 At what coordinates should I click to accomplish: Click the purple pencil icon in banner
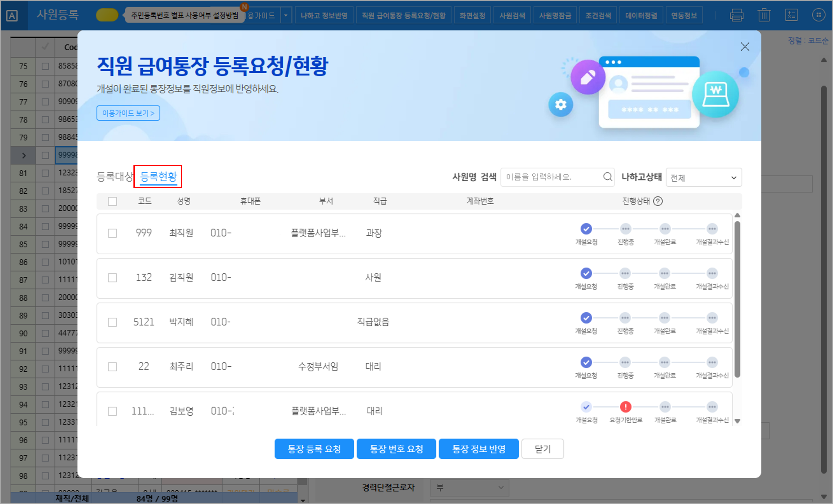point(588,77)
